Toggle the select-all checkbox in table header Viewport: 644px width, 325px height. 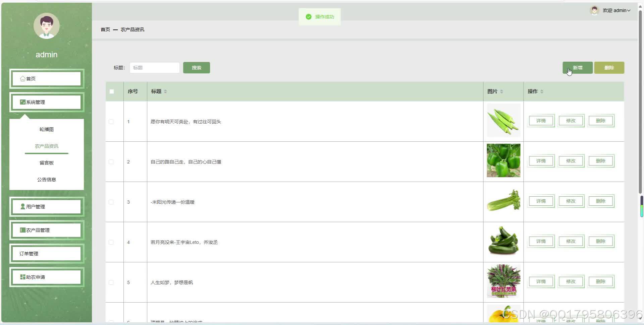pos(112,91)
